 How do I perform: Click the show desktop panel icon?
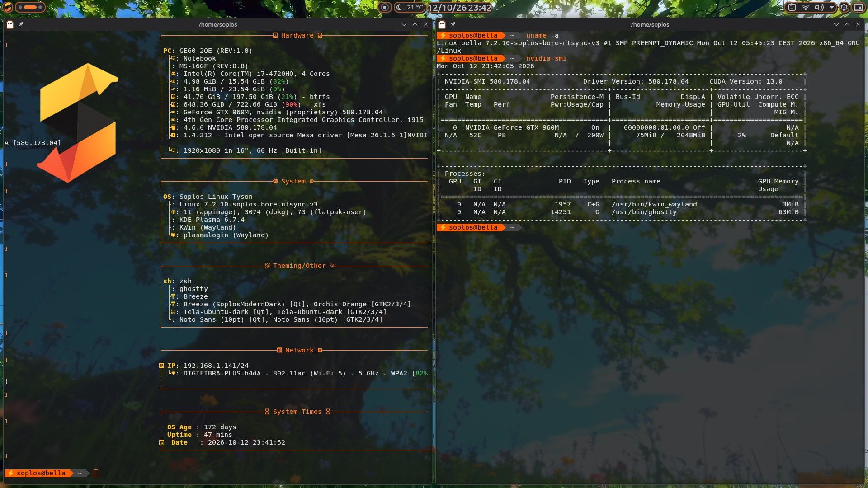pyautogui.click(x=858, y=7)
